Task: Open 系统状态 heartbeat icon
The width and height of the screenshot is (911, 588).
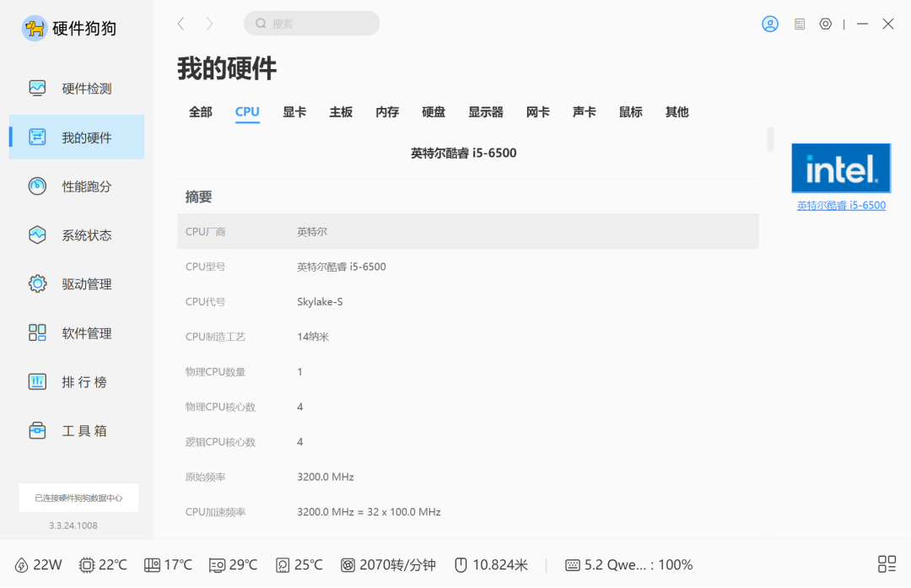Action: [37, 235]
